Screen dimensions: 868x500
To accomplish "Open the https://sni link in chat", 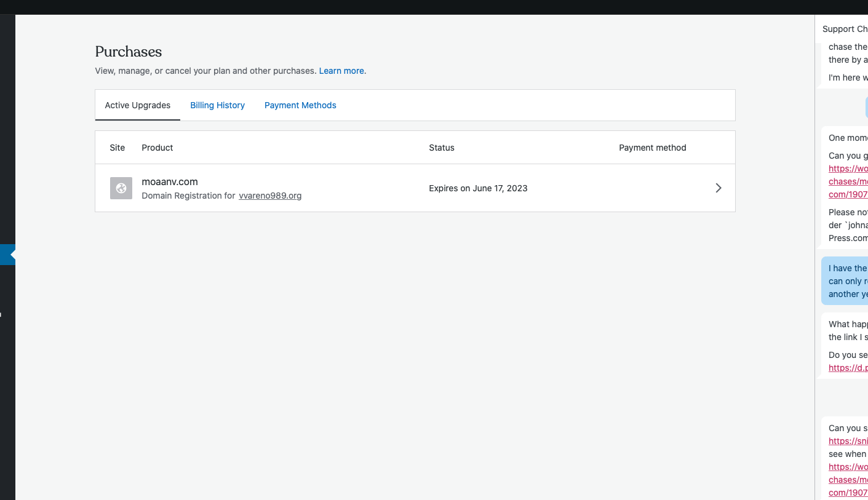I will [848, 441].
